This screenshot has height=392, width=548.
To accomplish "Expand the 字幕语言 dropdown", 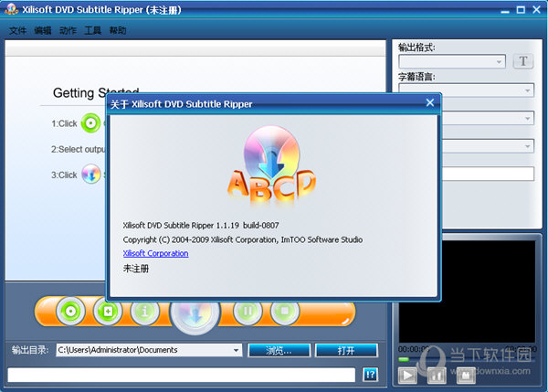I will click(527, 91).
